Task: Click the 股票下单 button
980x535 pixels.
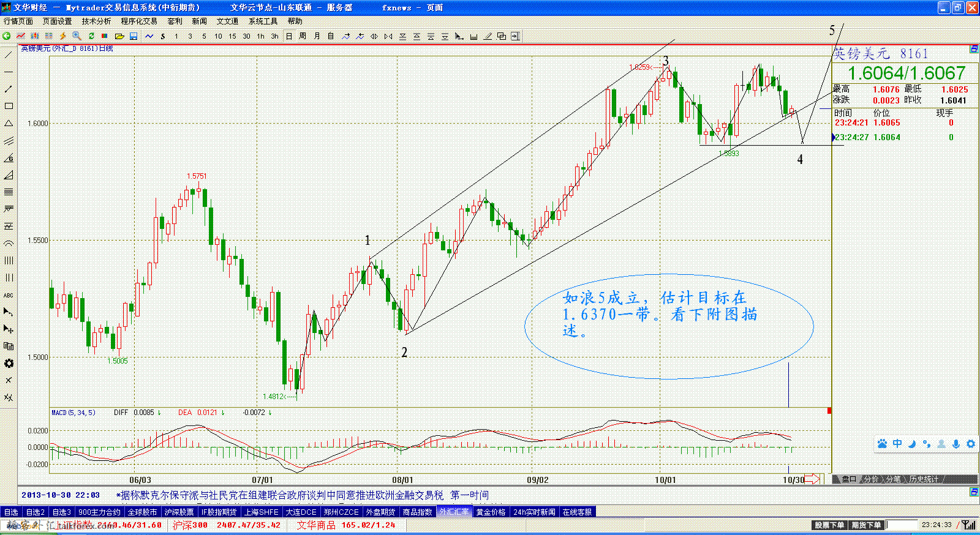Action: coord(829,525)
